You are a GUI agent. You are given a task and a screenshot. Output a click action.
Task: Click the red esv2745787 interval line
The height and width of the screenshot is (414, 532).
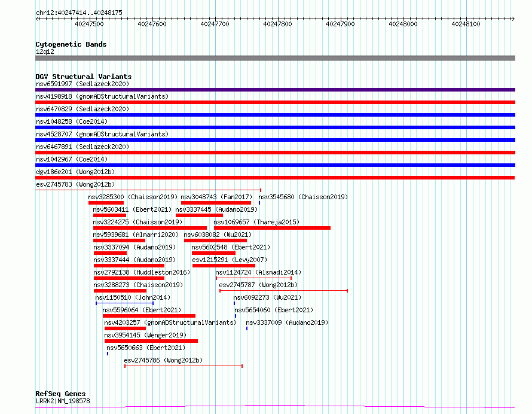coord(284,291)
